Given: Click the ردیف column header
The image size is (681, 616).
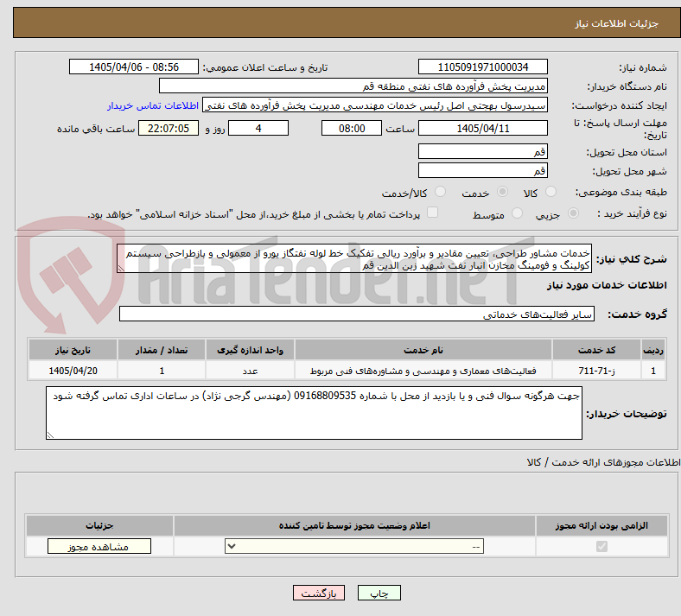Looking at the screenshot, I should coord(653,350).
